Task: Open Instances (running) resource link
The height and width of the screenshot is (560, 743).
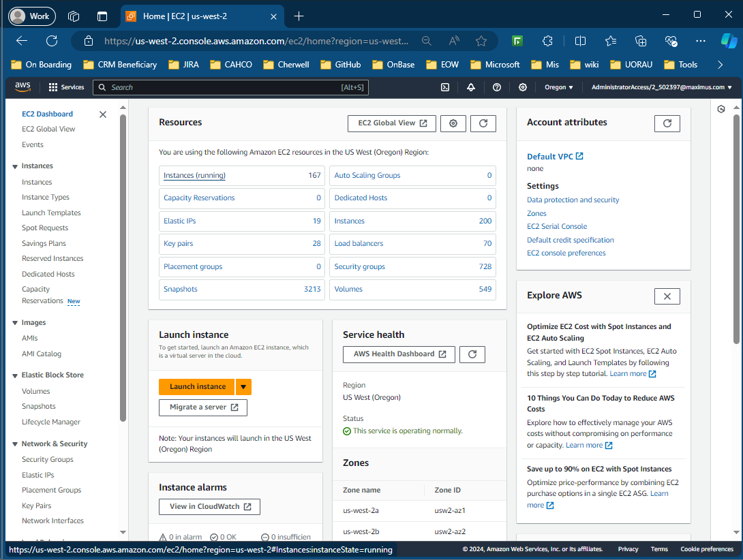Action: (x=194, y=176)
